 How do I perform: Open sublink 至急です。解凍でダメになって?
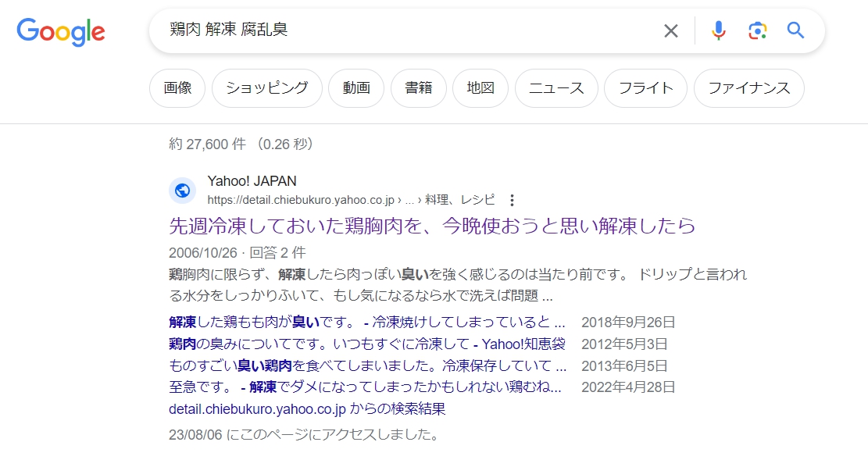[366, 387]
